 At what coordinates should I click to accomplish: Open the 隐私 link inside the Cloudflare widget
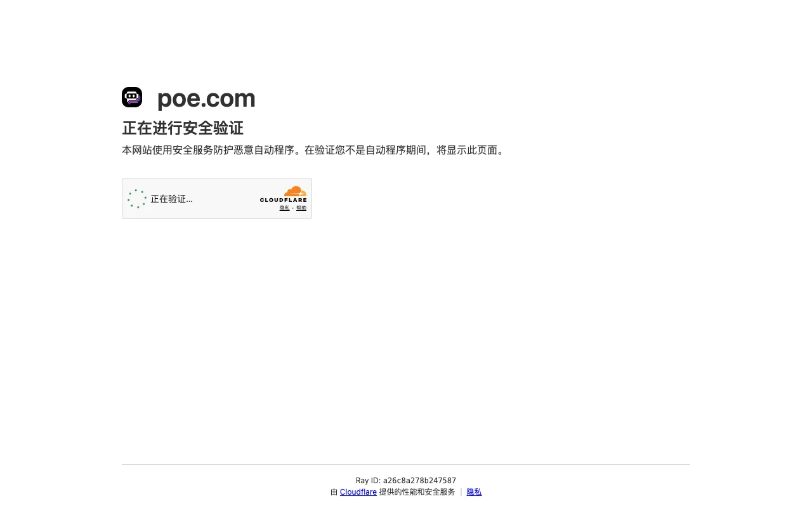[285, 208]
